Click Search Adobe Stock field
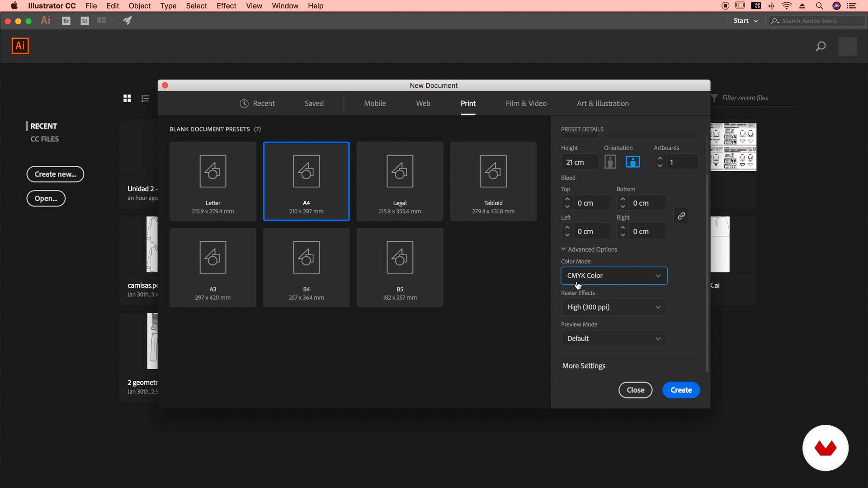The width and height of the screenshot is (868, 488). (x=818, y=21)
